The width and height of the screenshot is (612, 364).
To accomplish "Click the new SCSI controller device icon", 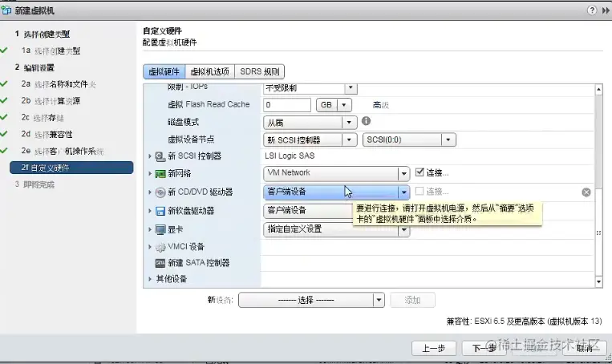I will point(160,156).
